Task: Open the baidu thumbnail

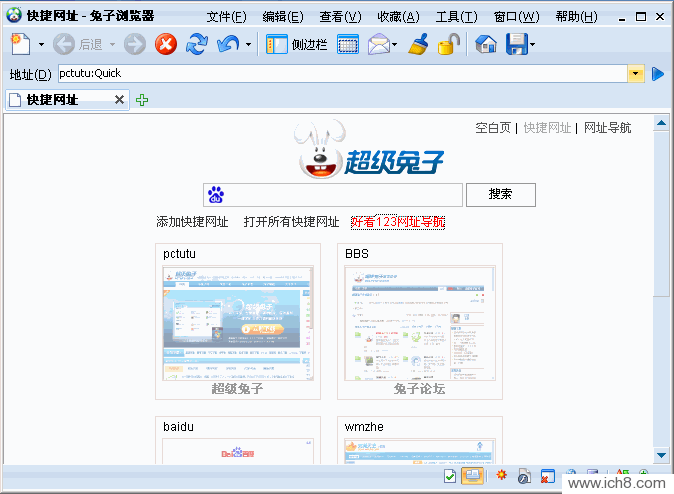Action: click(238, 451)
